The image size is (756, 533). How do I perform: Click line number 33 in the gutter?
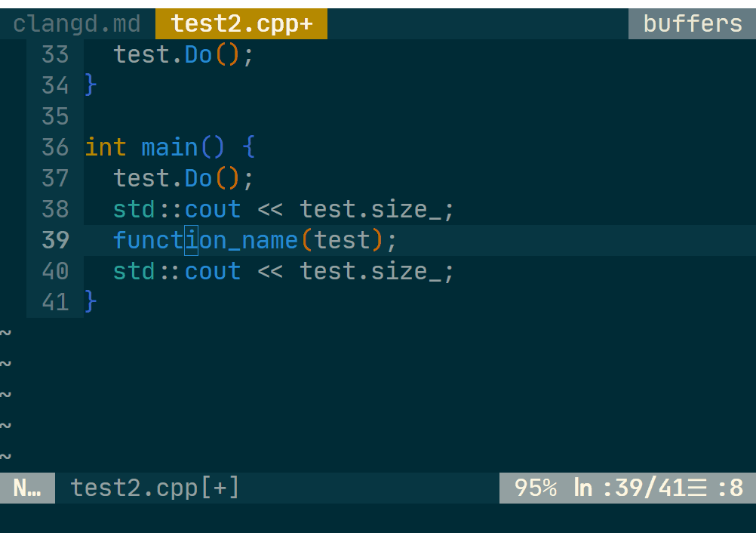55,54
